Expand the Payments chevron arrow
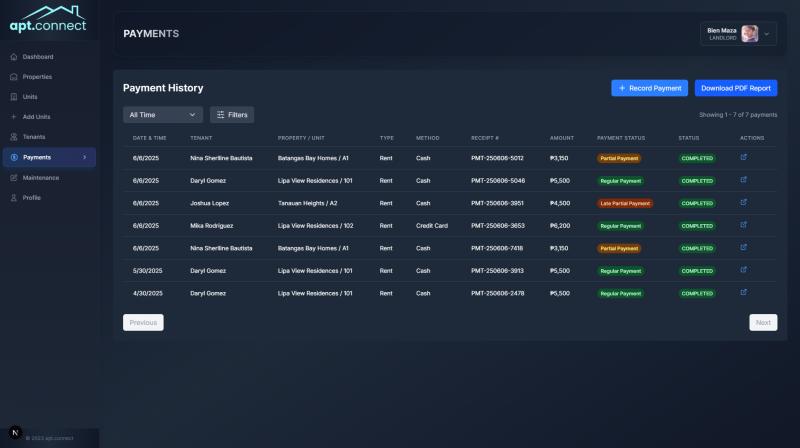800x448 pixels. tap(85, 157)
